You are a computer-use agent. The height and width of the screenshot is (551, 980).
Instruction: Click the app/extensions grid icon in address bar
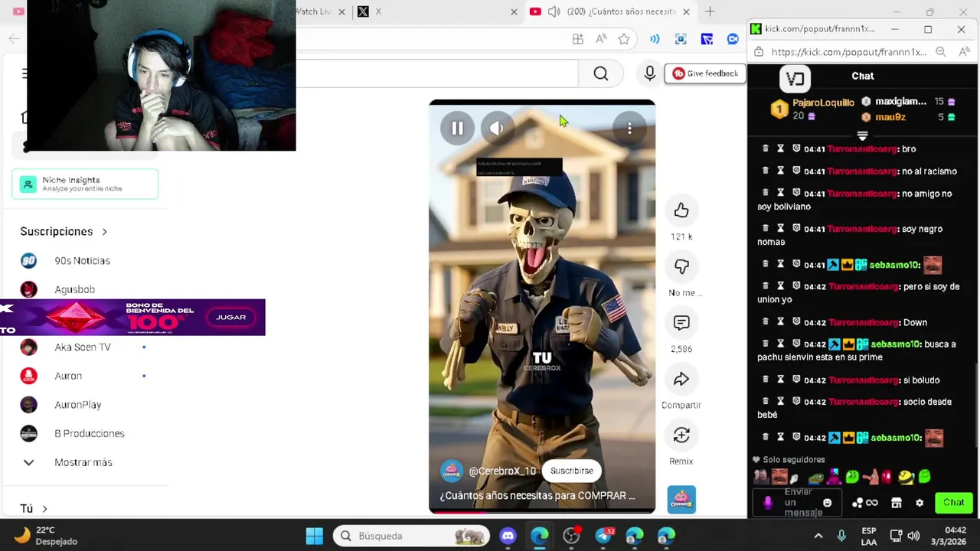pyautogui.click(x=578, y=39)
